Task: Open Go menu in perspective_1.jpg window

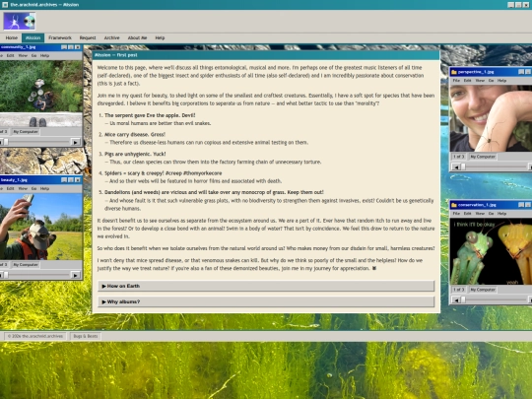Action: click(491, 81)
